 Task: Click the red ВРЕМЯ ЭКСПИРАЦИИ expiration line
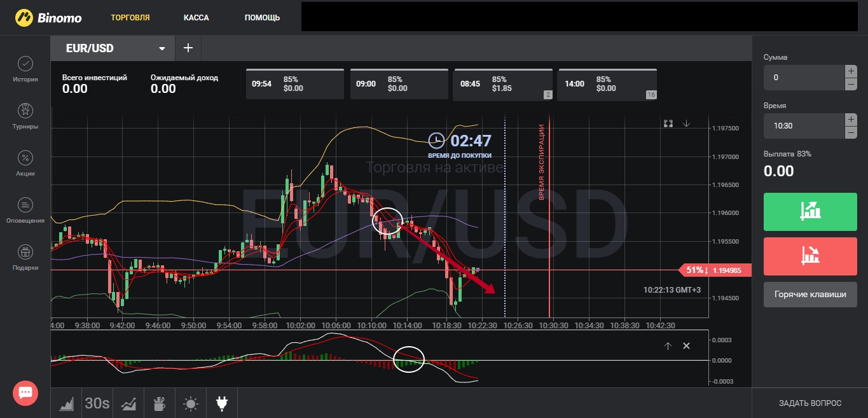(549, 216)
